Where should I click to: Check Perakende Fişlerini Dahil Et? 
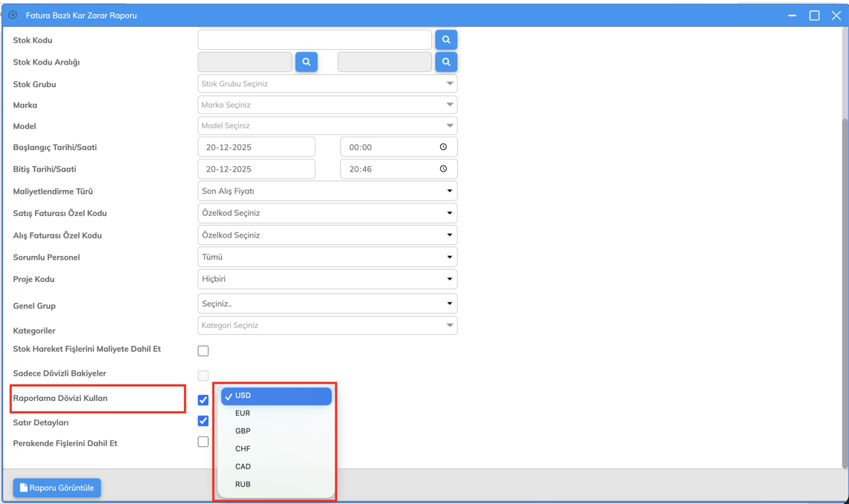pyautogui.click(x=203, y=442)
